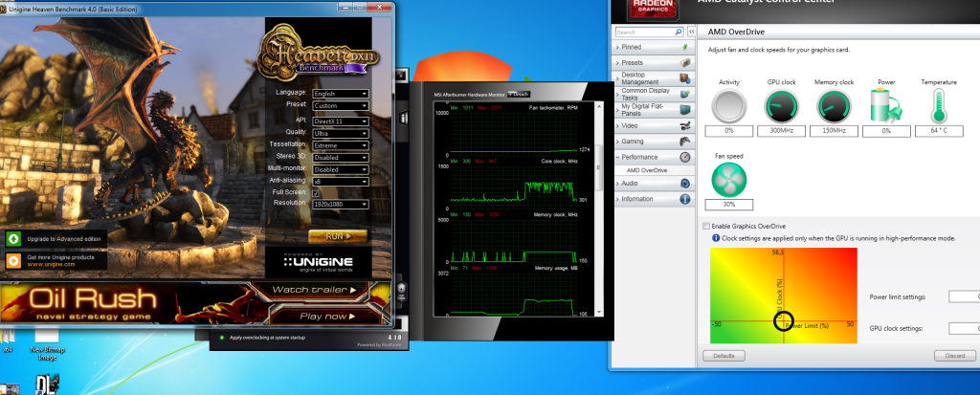The image size is (980, 395).
Task: Click the Activity gauge icon
Action: (x=729, y=105)
